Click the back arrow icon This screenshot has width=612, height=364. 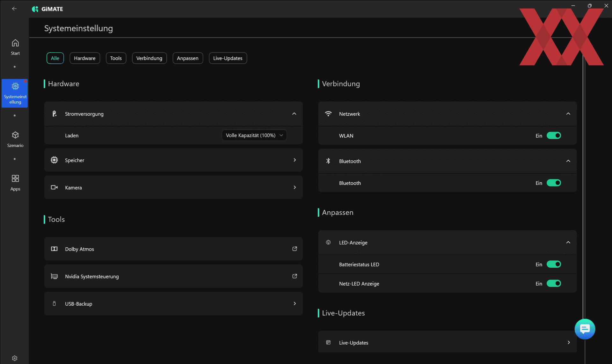click(x=14, y=9)
